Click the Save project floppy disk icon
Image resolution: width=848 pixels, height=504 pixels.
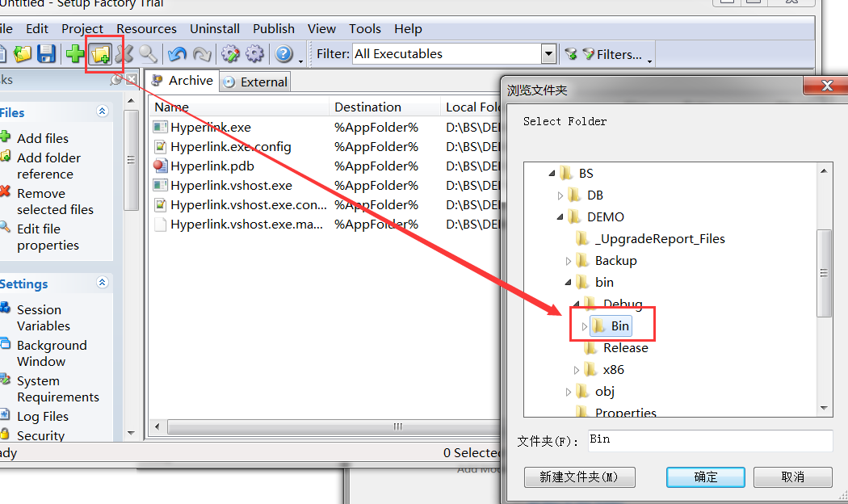coord(47,53)
